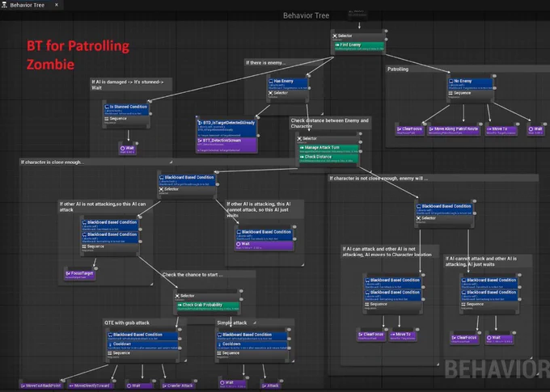
Task: Click the Manage Attack Turn service
Action: (328, 149)
